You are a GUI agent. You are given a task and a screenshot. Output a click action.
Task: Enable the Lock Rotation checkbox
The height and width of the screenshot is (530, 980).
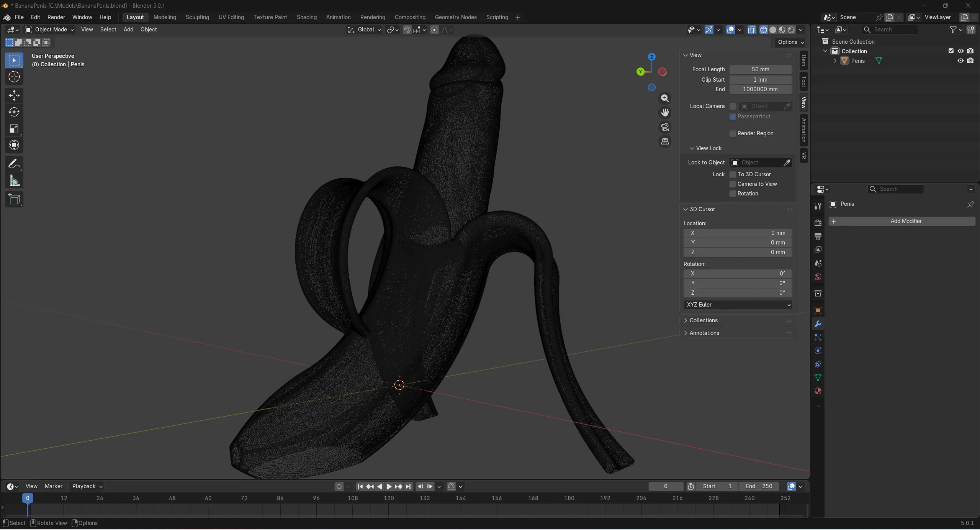[733, 194]
